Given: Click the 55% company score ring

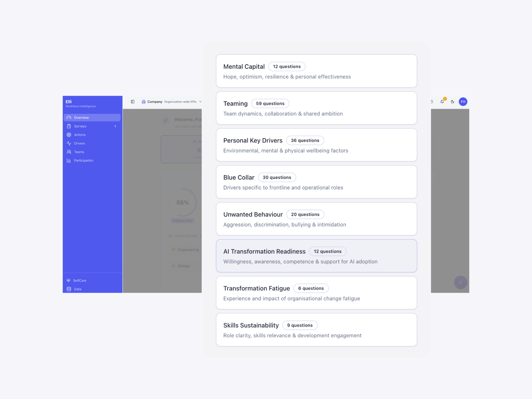Looking at the screenshot, I should [x=183, y=203].
